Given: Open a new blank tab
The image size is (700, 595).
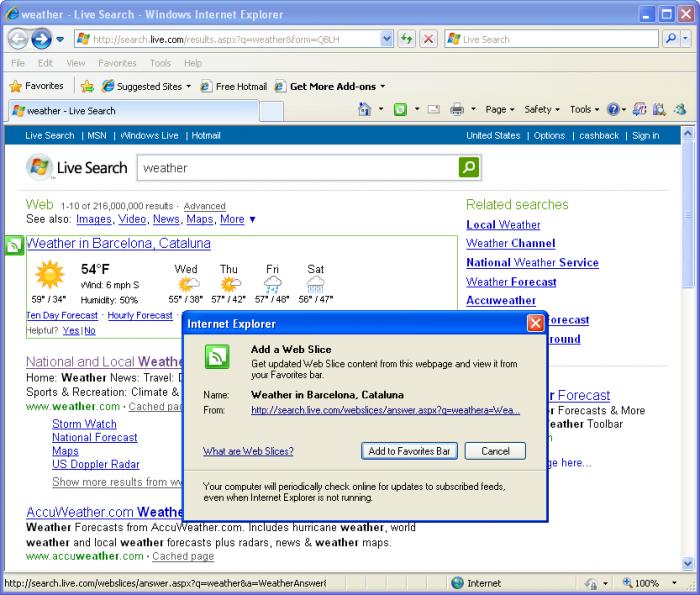Looking at the screenshot, I should coord(271,111).
